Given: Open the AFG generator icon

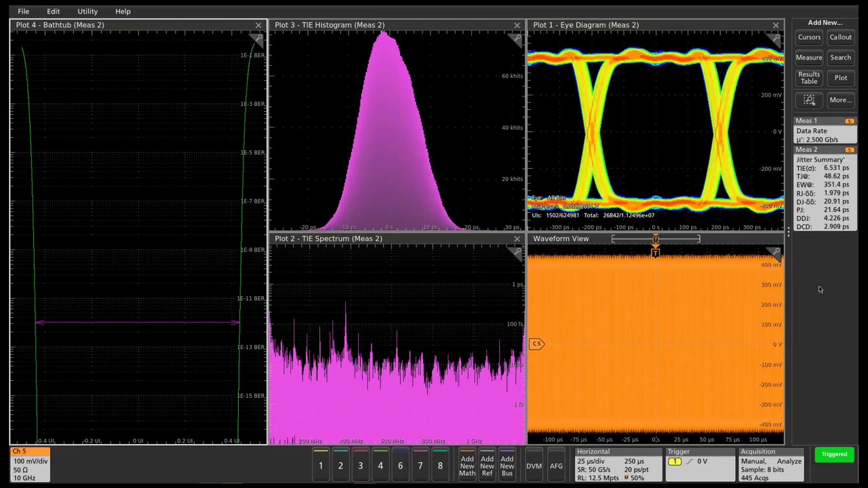Looking at the screenshot, I should pyautogui.click(x=555, y=466).
